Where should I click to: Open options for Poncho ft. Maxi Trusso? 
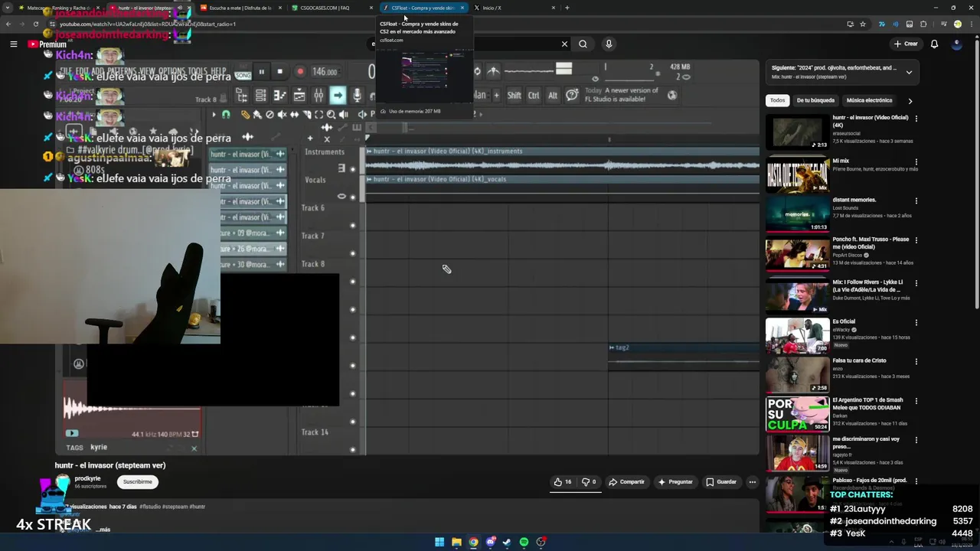pyautogui.click(x=916, y=240)
